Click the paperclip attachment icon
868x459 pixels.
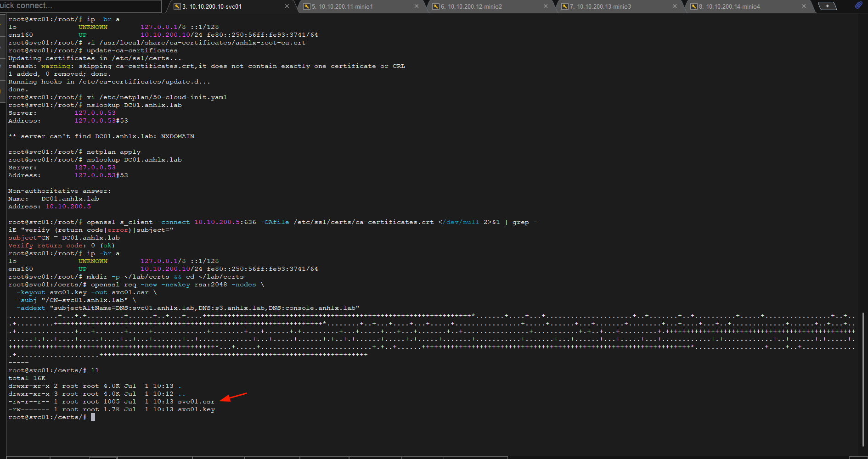[858, 6]
